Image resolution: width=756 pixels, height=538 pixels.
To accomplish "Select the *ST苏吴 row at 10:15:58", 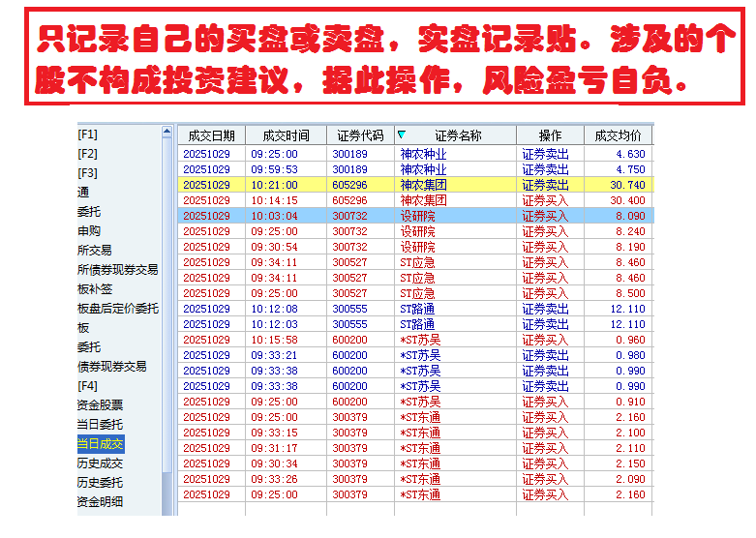I will (x=415, y=340).
